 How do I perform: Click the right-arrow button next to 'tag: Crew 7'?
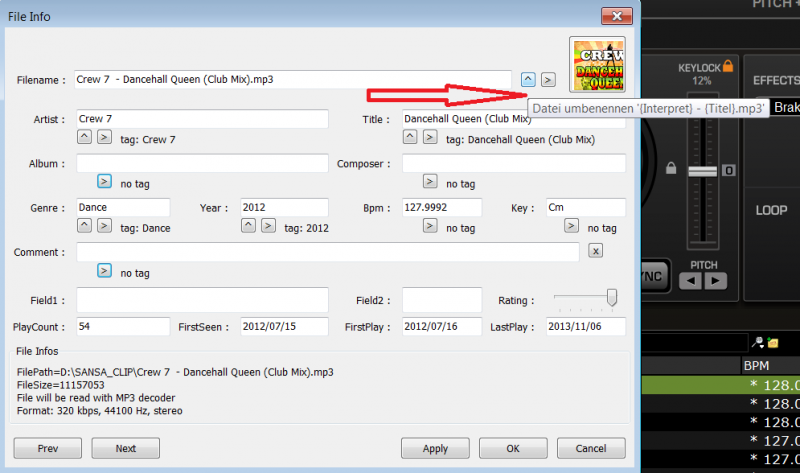click(104, 137)
